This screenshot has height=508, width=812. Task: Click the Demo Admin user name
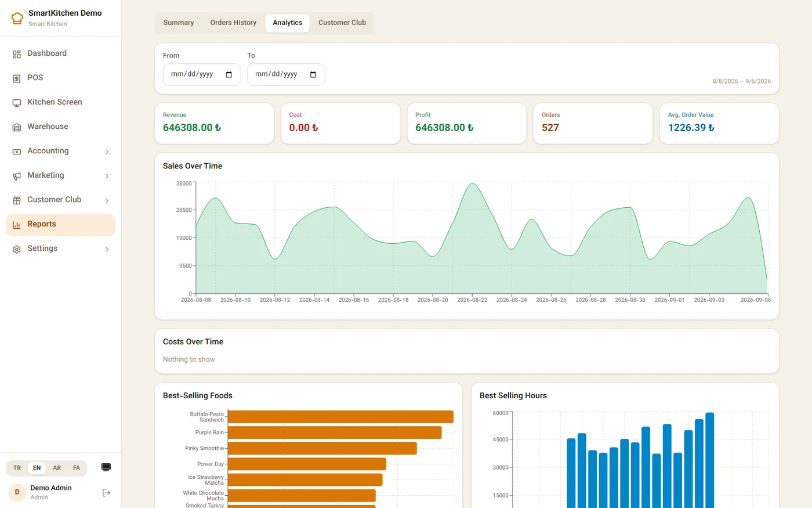click(51, 488)
